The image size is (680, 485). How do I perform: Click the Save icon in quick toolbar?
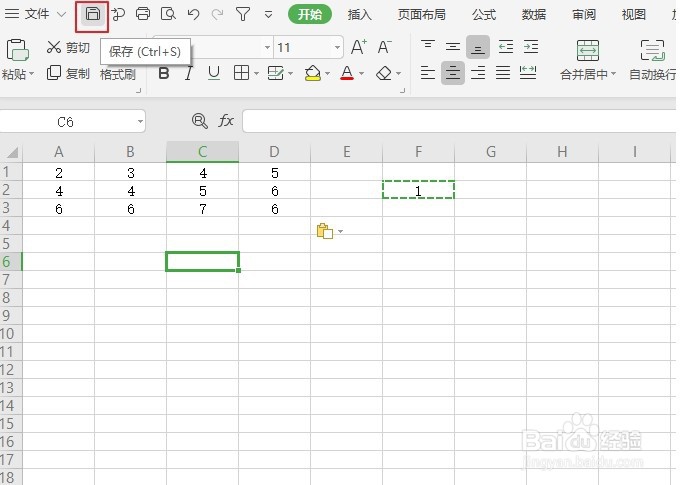92,14
